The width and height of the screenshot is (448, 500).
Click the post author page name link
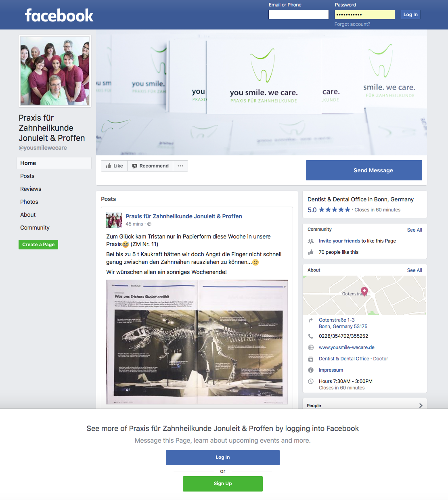(x=184, y=216)
